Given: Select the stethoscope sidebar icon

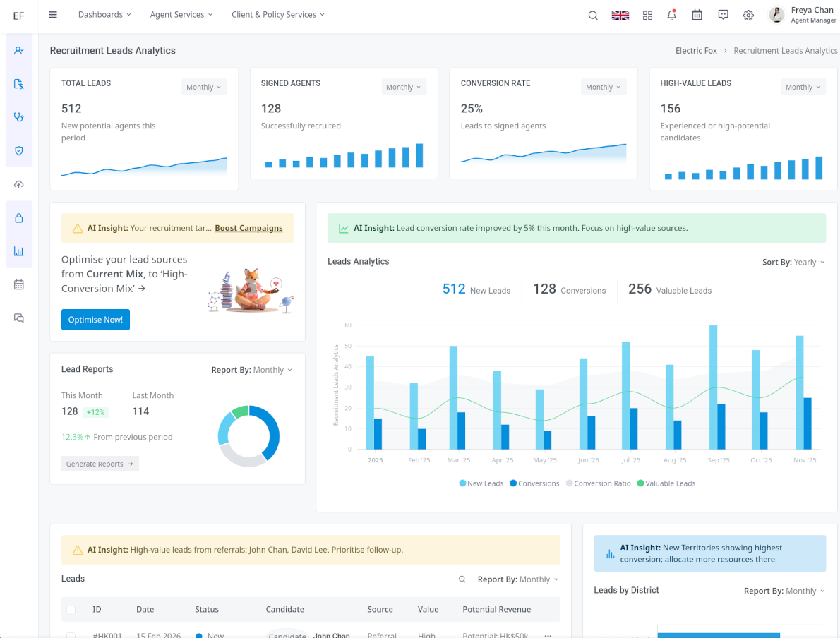Looking at the screenshot, I should [x=19, y=117].
